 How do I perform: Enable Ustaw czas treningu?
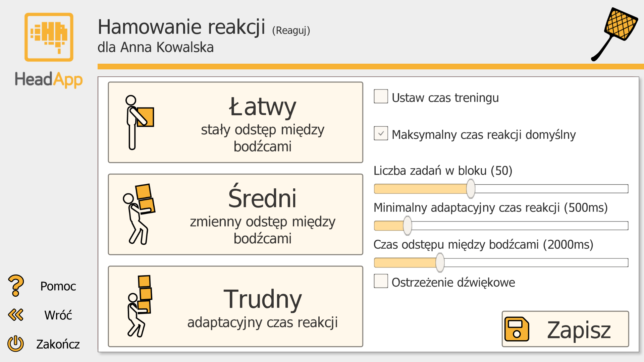click(381, 96)
